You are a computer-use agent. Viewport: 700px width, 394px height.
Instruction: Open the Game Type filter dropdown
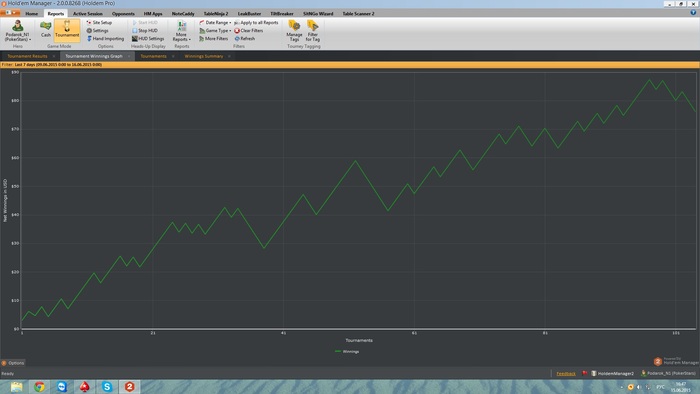215,30
